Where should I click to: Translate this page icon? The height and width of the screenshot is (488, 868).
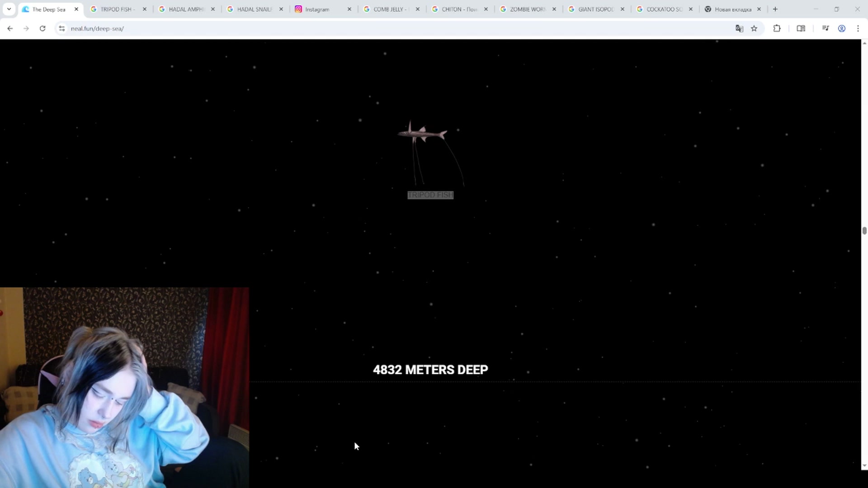click(x=739, y=28)
